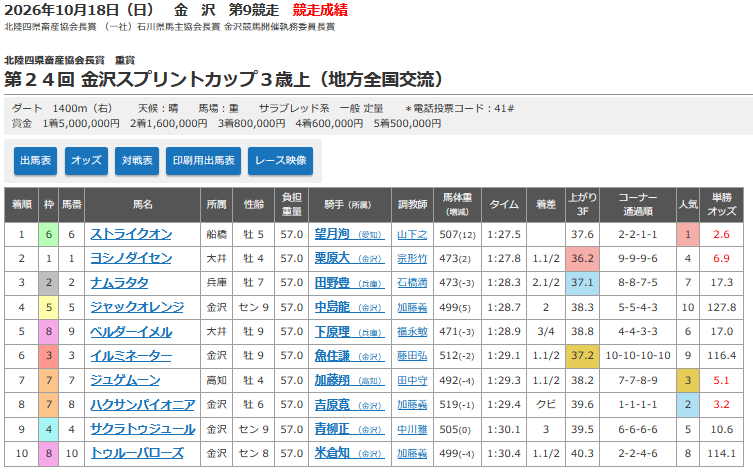This screenshot has height=476, width=753.
Task: Open horse ナムラタタ link
Action: click(x=120, y=283)
